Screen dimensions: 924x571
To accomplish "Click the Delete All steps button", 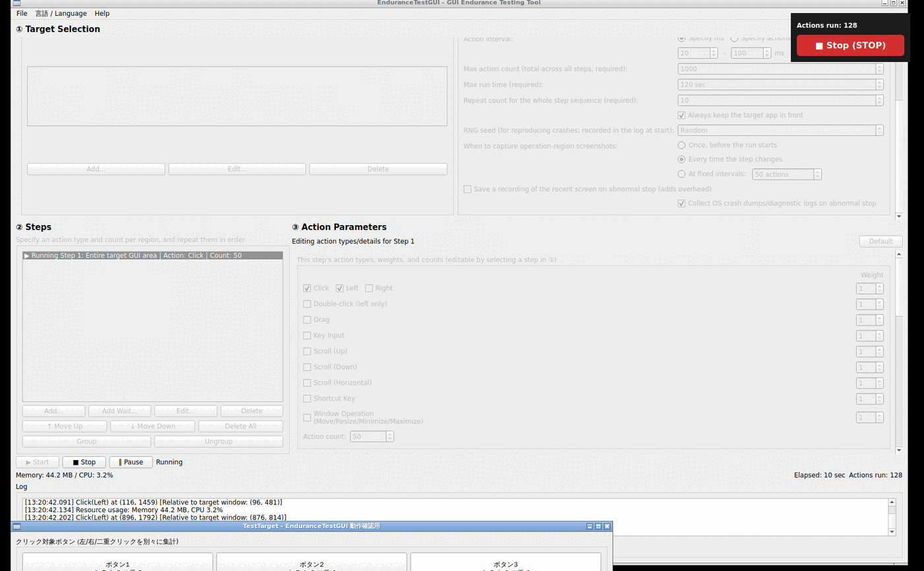I will click(x=240, y=426).
